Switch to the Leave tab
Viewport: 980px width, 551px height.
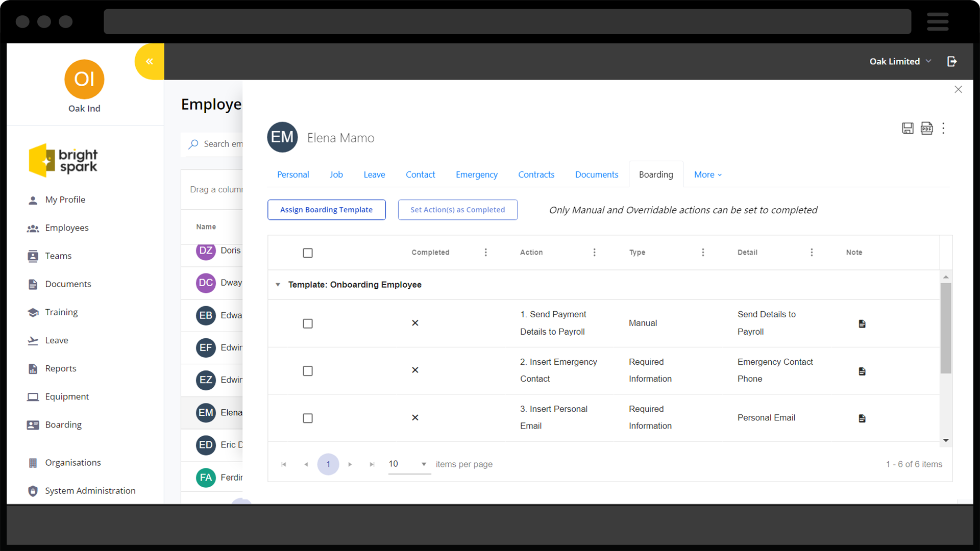[x=374, y=174]
